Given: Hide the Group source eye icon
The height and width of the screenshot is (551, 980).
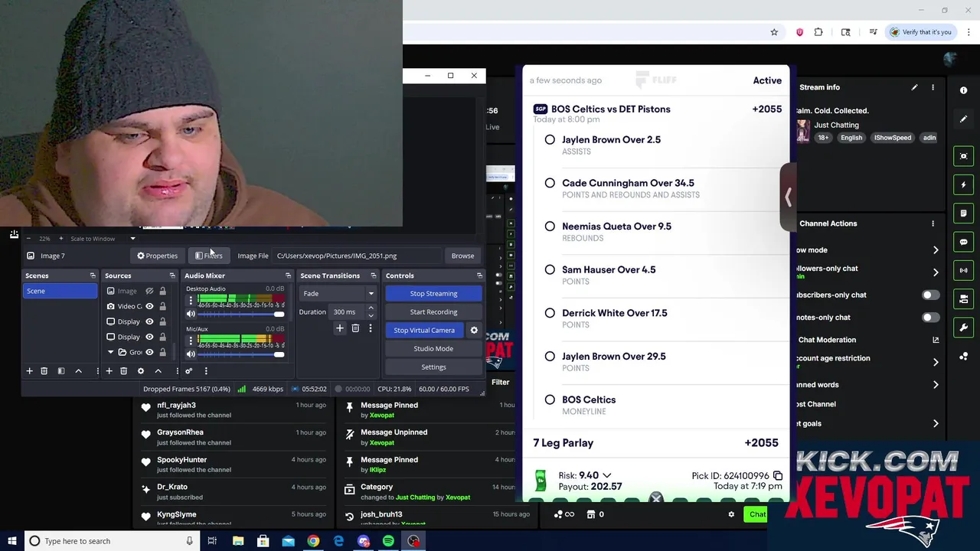Looking at the screenshot, I should [x=149, y=352].
